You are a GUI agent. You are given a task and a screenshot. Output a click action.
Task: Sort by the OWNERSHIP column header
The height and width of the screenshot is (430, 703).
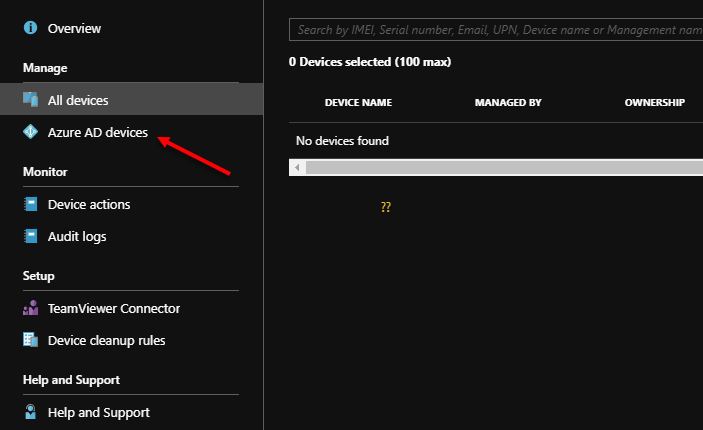click(x=655, y=103)
